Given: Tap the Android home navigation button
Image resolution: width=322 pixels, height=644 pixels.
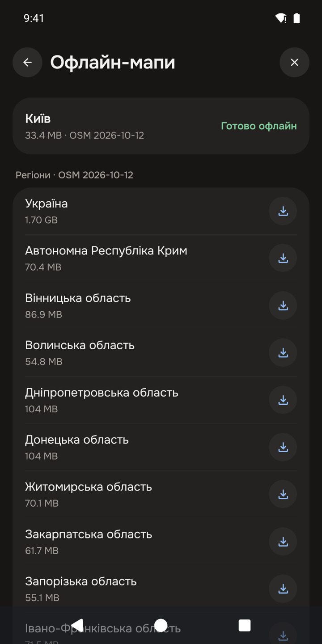Looking at the screenshot, I should (x=161, y=625).
